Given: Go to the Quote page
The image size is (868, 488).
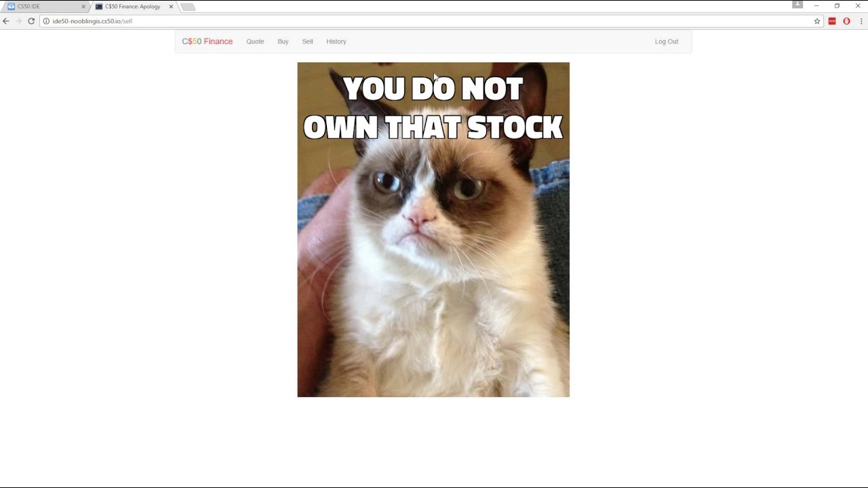Looking at the screenshot, I should 255,41.
